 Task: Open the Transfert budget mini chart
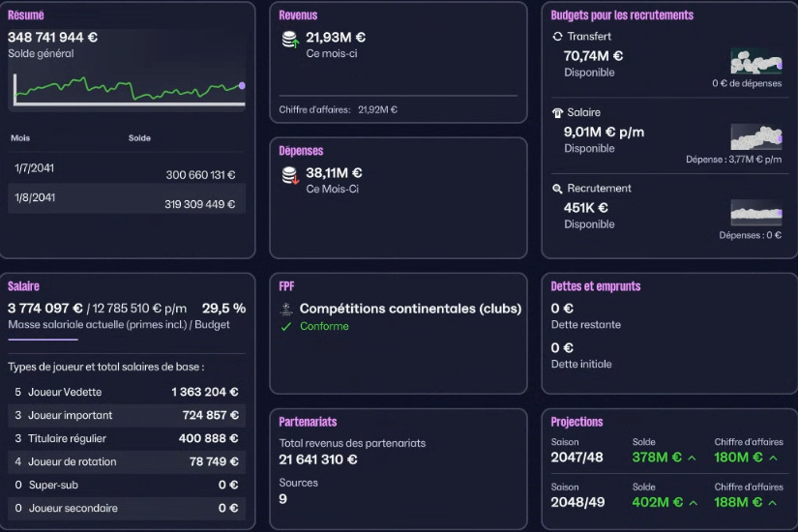pos(756,61)
